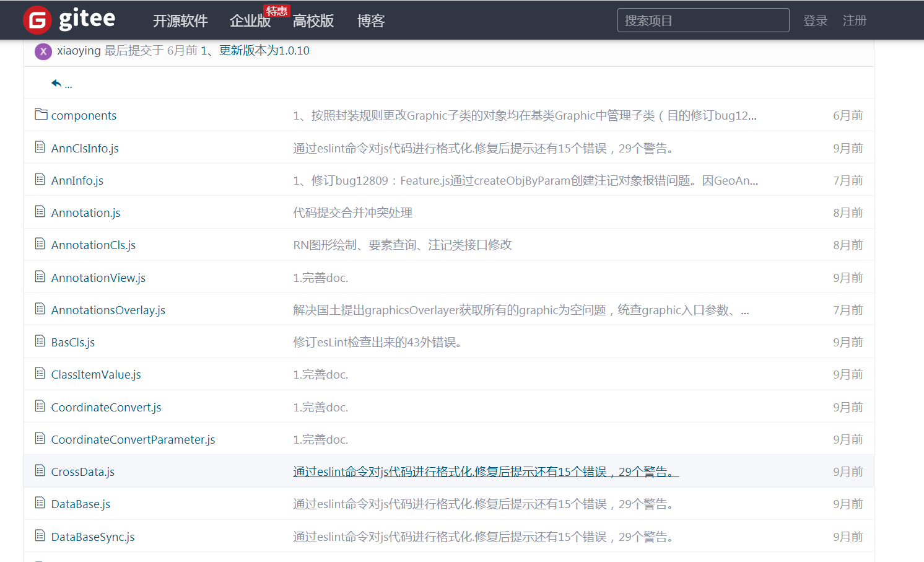Open CoordinateConvertParameter.js commit 1.完善doc.

[x=321, y=440]
